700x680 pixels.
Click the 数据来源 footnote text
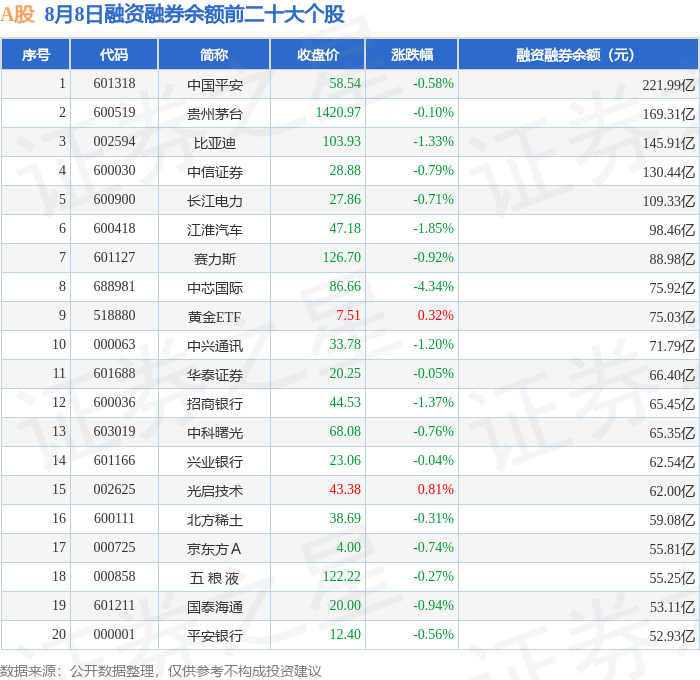click(161, 671)
